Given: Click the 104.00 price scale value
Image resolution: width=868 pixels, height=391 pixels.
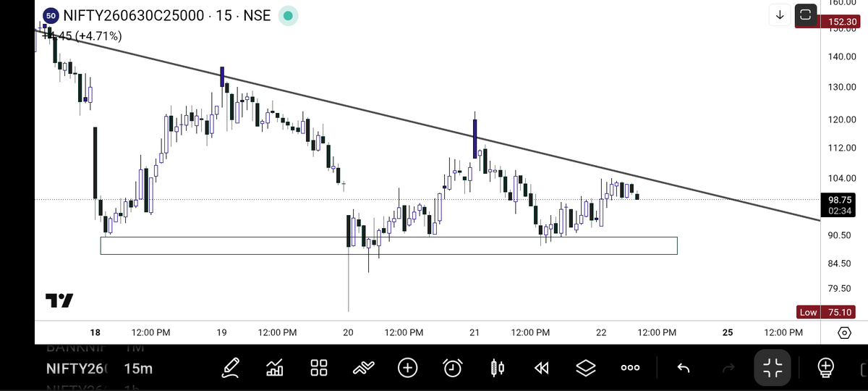Looking at the screenshot, I should 842,178.
